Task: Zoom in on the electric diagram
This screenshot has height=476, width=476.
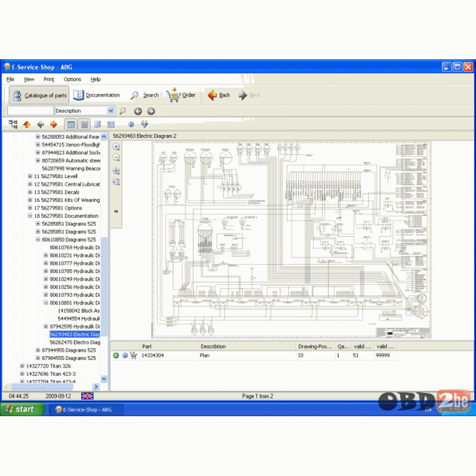Action: point(117,147)
